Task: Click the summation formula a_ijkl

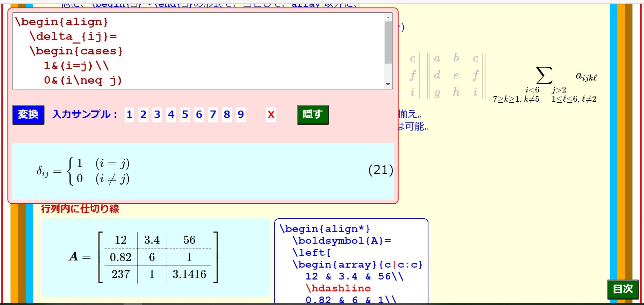Action: tap(545, 85)
